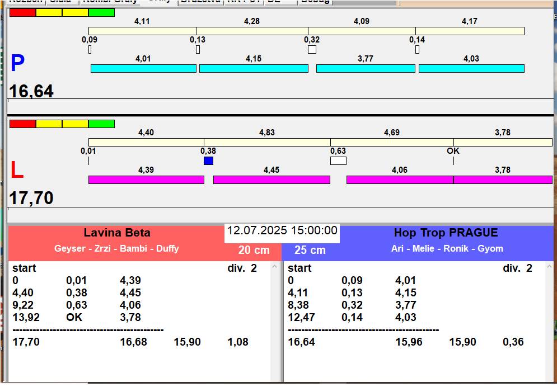
Task: Click the 25 cm jump height label
Action: [x=310, y=250]
